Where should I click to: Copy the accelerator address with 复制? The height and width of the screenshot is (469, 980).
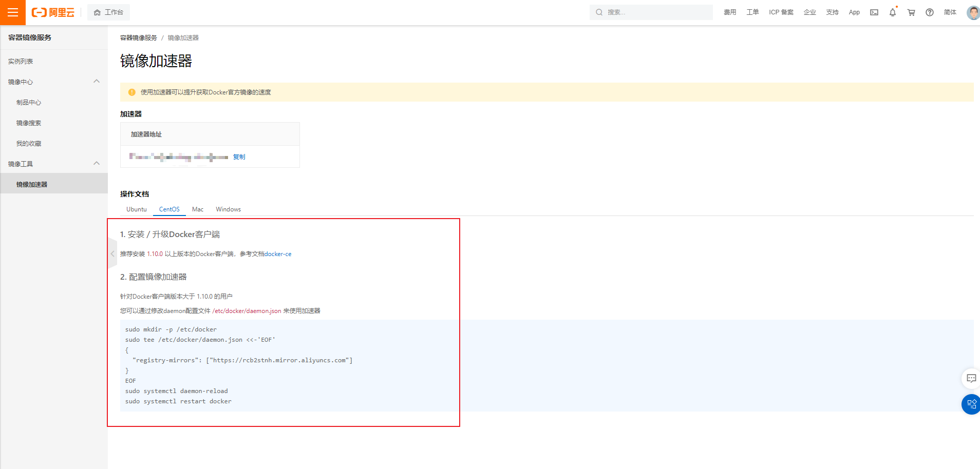(x=239, y=157)
